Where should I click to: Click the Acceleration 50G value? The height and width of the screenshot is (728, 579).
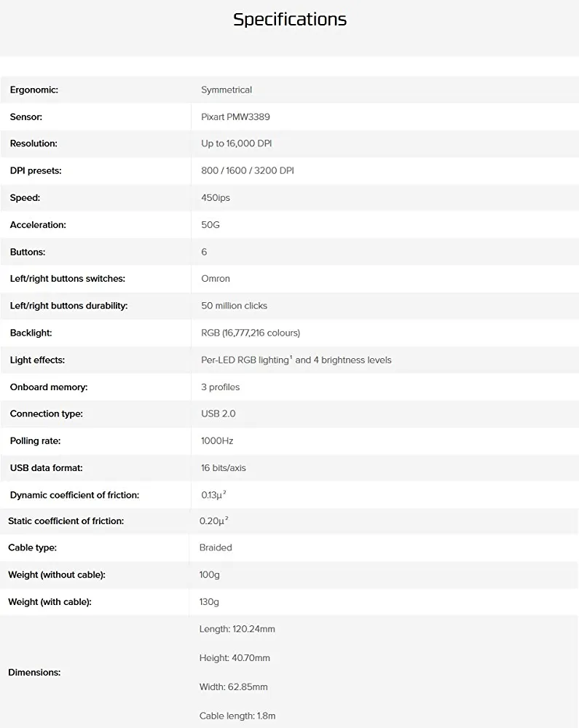pos(210,225)
